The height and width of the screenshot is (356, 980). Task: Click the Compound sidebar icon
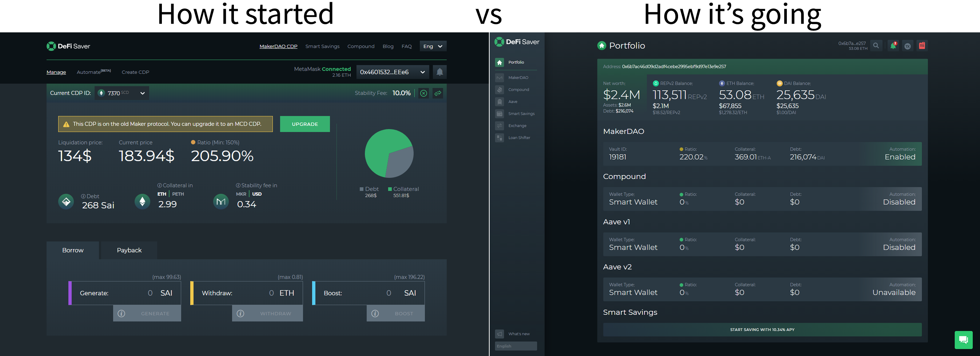[x=499, y=90]
